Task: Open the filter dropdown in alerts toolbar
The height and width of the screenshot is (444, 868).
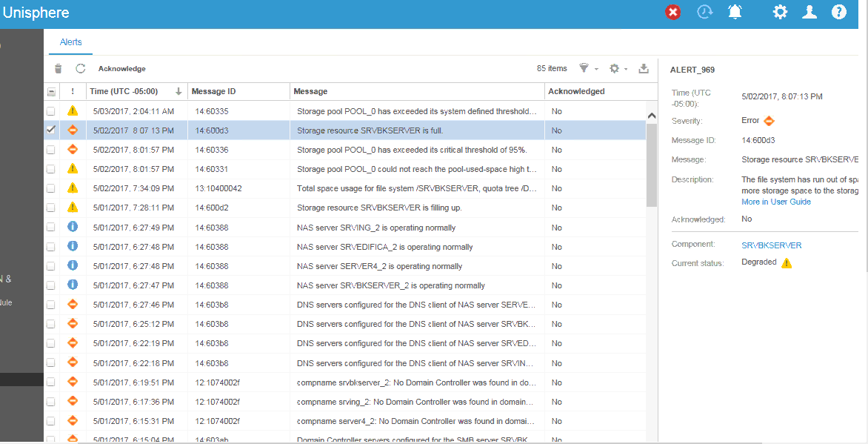Action: click(588, 69)
